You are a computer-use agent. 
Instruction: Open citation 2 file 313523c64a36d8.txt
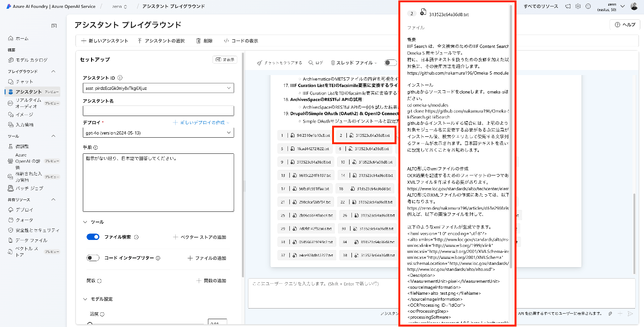365,135
